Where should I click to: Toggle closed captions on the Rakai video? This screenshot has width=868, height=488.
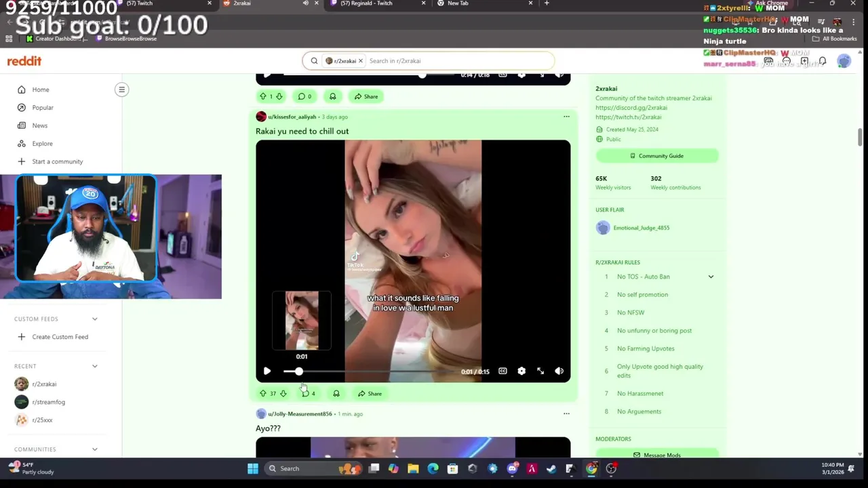click(x=502, y=371)
